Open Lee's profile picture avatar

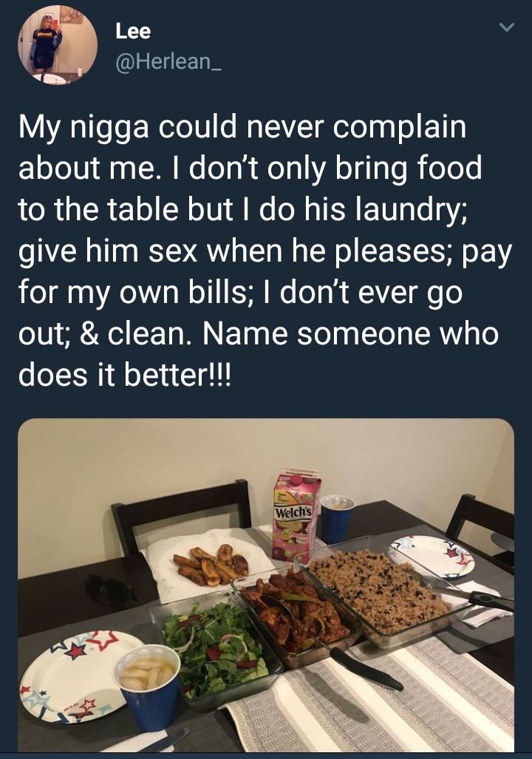(58, 45)
